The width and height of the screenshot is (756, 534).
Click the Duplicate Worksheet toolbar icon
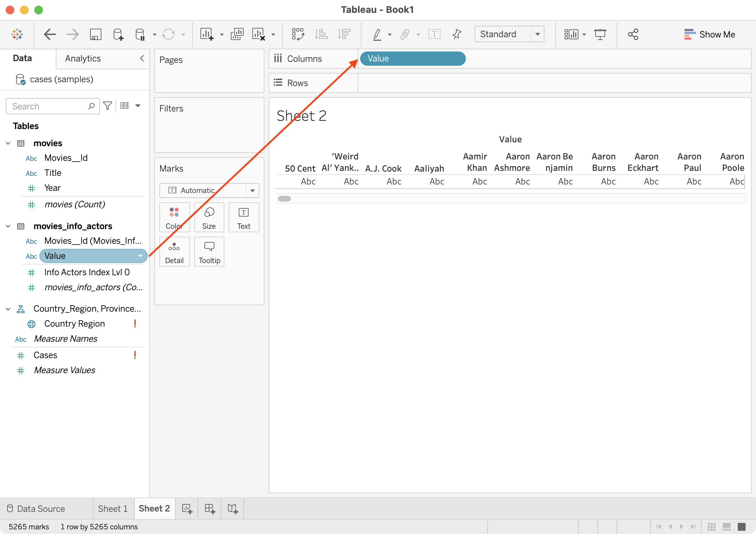pyautogui.click(x=237, y=34)
